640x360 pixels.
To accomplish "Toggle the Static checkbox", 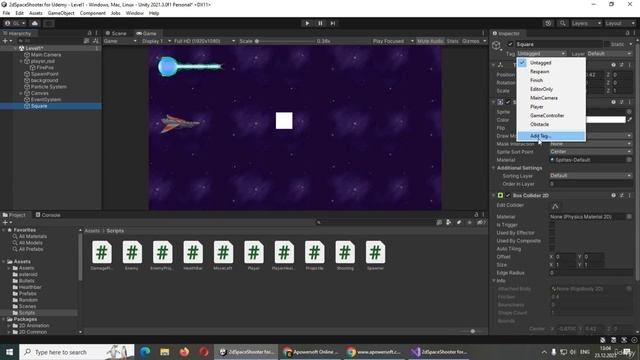I will pos(607,44).
